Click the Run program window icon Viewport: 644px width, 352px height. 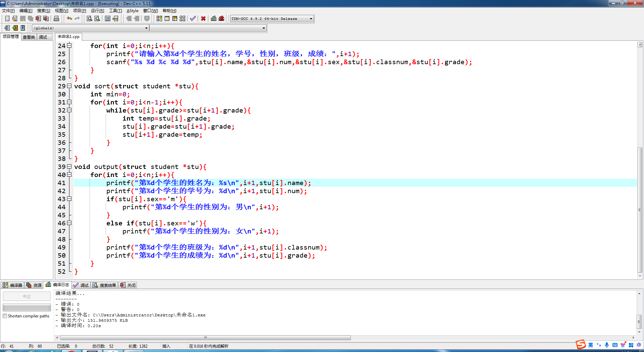(x=167, y=18)
